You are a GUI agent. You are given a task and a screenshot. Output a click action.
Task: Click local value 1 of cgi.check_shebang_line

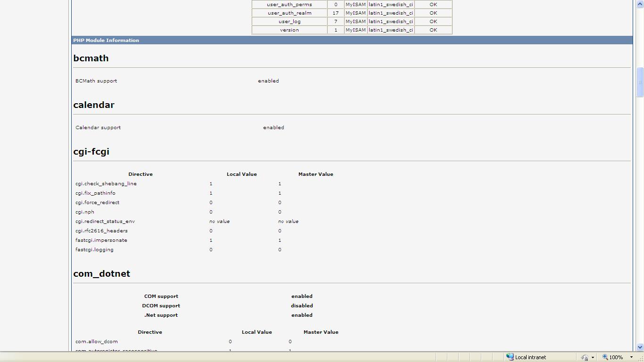[211, 183]
